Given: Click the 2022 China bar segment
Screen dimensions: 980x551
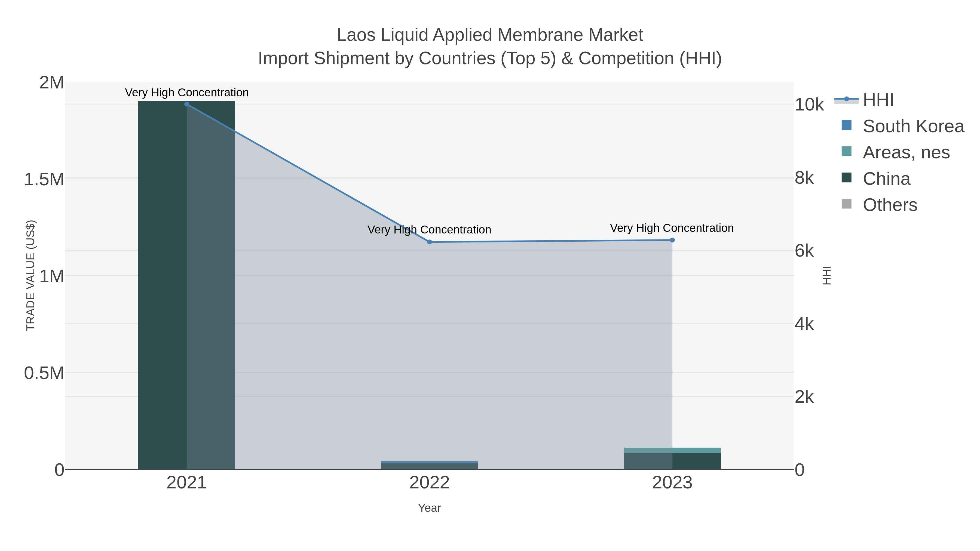Looking at the screenshot, I should click(430, 467).
